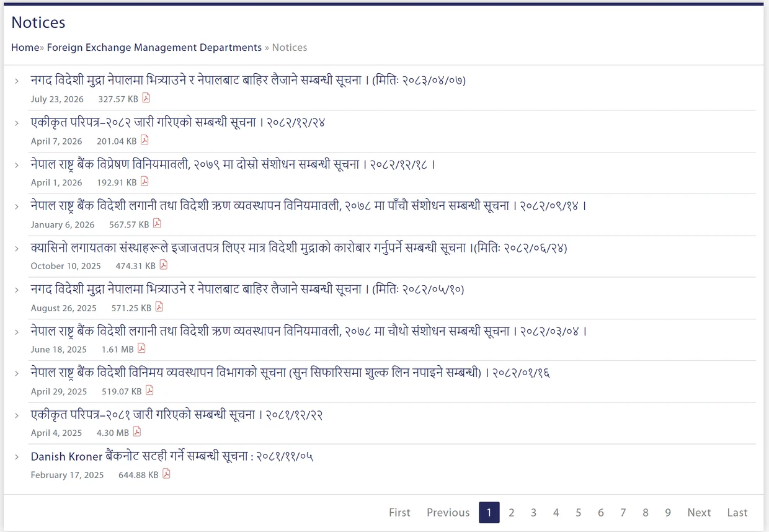Expand chevron beside सुन सिफारिस notice
769x532 pixels.
coord(17,373)
